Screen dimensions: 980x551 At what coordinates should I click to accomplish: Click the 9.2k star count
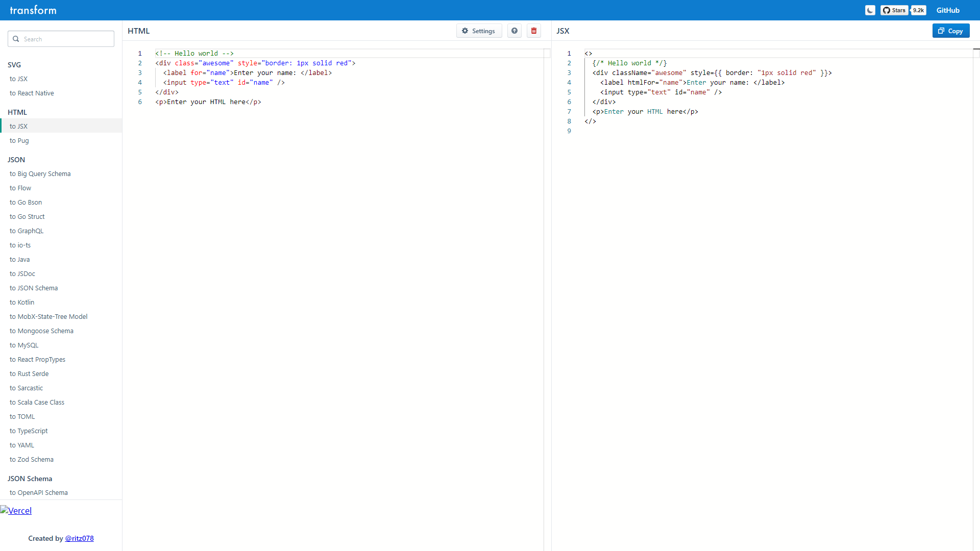tap(918, 10)
